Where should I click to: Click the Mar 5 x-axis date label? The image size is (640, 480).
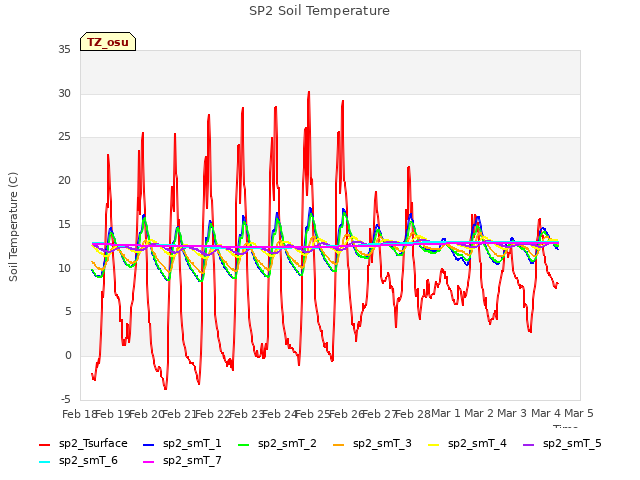[579, 413]
